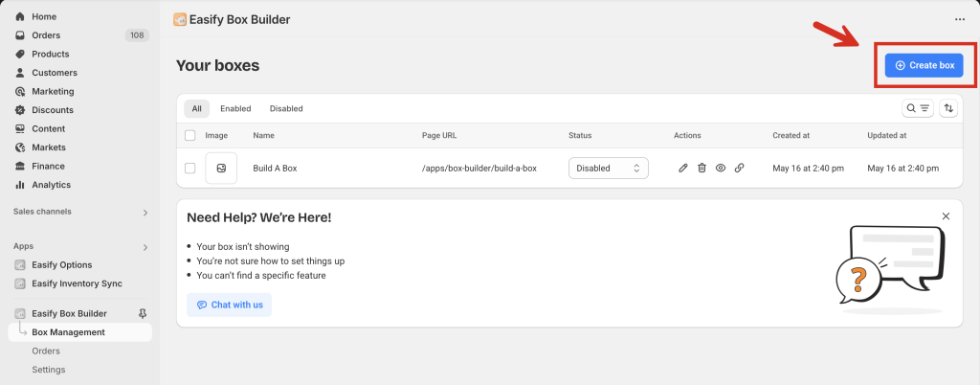The image size is (980, 385).
Task: Select Box Management submenu item
Action: (80, 332)
